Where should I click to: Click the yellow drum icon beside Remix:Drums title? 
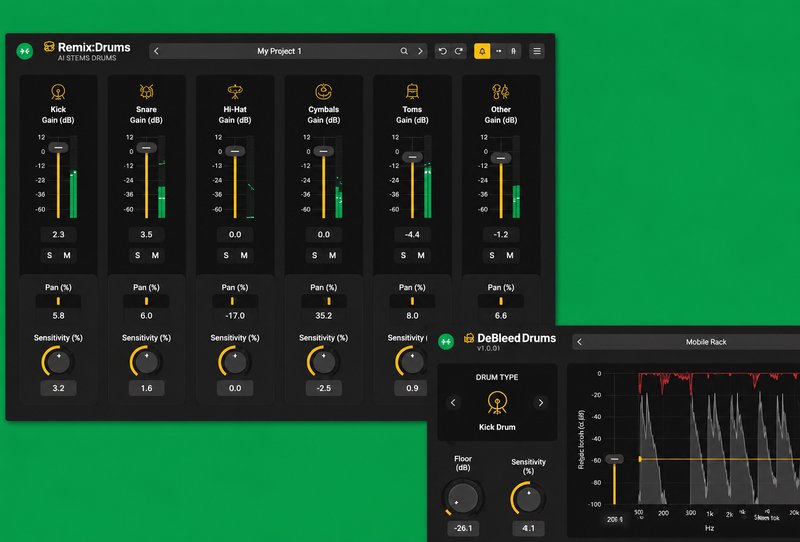tap(49, 47)
